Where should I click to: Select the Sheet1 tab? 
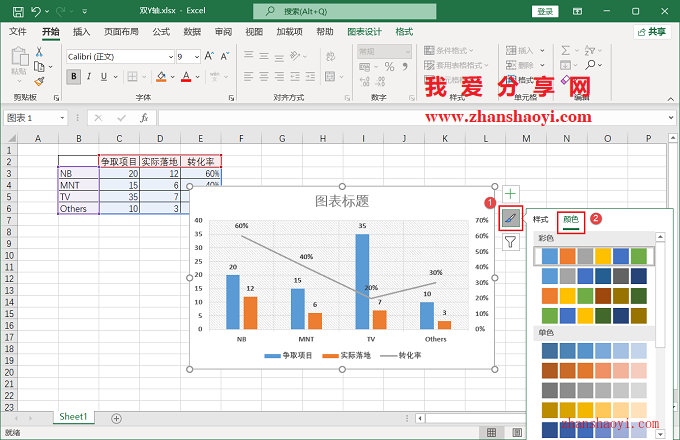[x=73, y=417]
